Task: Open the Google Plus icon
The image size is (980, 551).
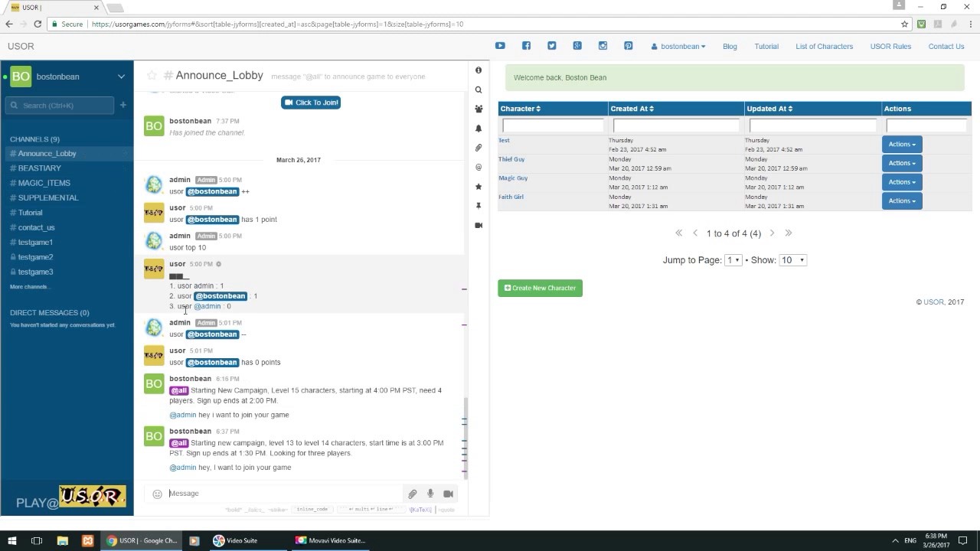Action: click(577, 46)
